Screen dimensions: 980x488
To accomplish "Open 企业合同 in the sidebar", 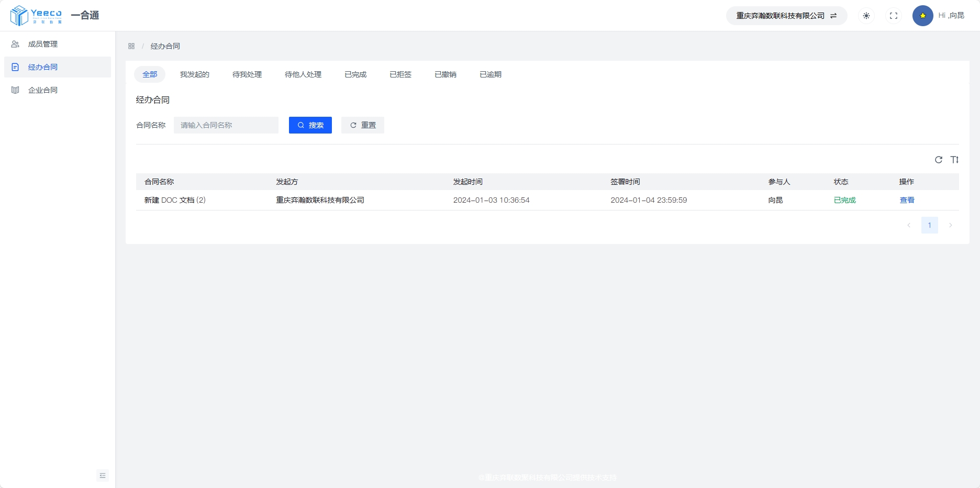I will click(x=43, y=90).
